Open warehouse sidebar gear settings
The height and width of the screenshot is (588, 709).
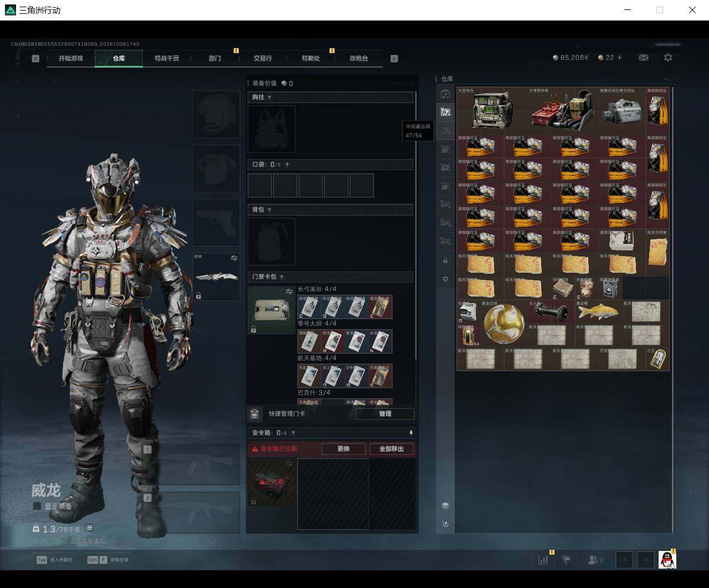tap(445, 279)
